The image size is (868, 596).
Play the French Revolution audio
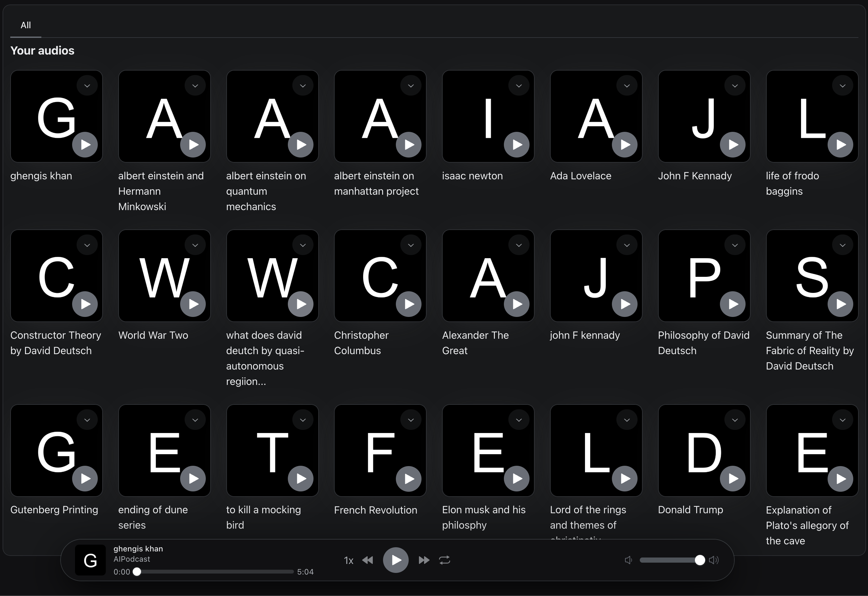(409, 479)
